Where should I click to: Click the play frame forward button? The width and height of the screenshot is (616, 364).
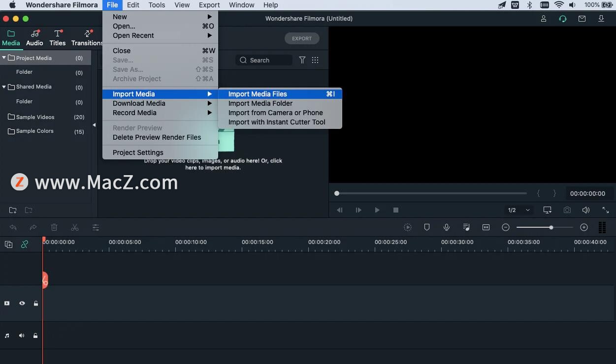358,210
